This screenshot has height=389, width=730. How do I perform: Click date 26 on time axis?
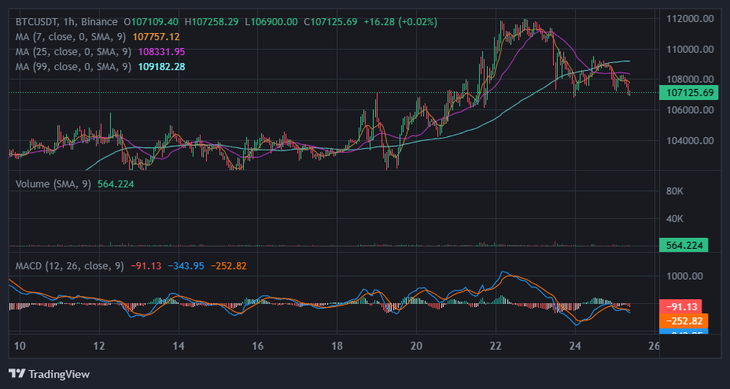[654, 346]
